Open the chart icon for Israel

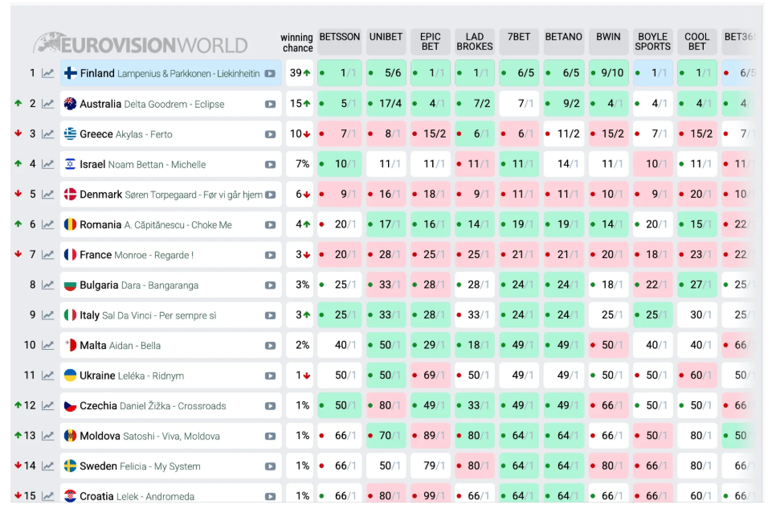[48, 164]
